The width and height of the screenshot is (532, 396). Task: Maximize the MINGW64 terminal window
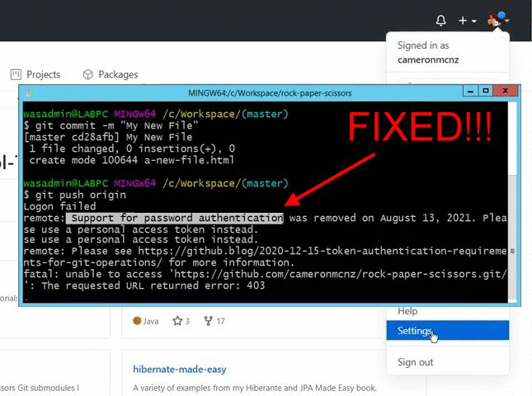485,92
